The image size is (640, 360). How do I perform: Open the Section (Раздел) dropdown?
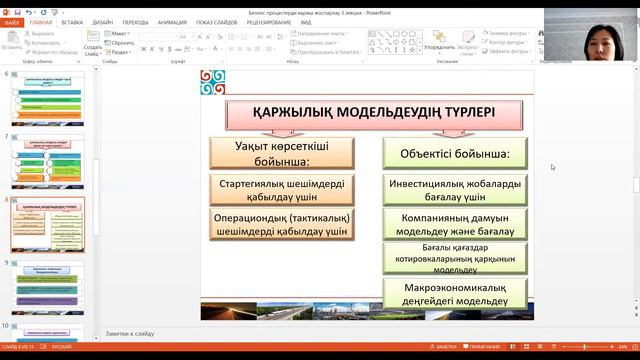[118, 52]
